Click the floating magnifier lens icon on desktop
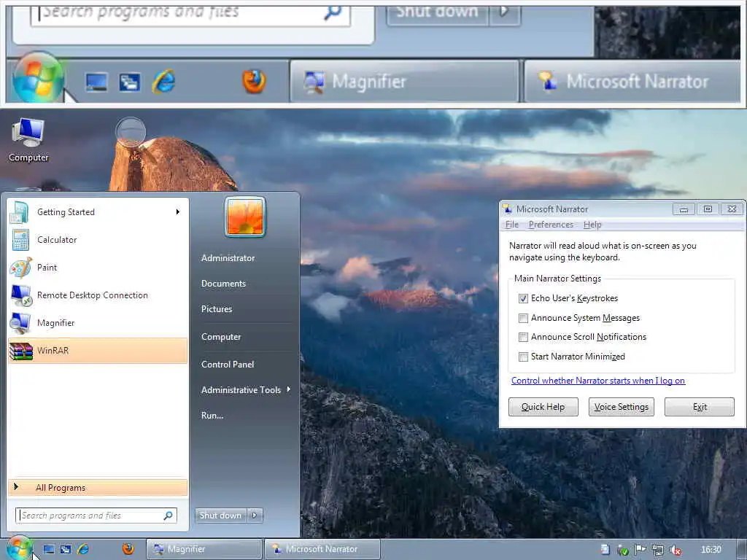 (131, 132)
